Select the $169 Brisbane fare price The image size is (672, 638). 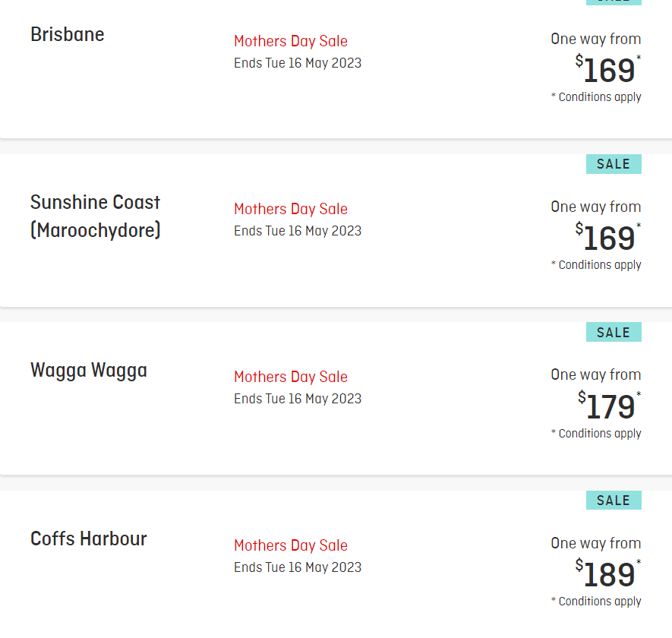point(607,69)
